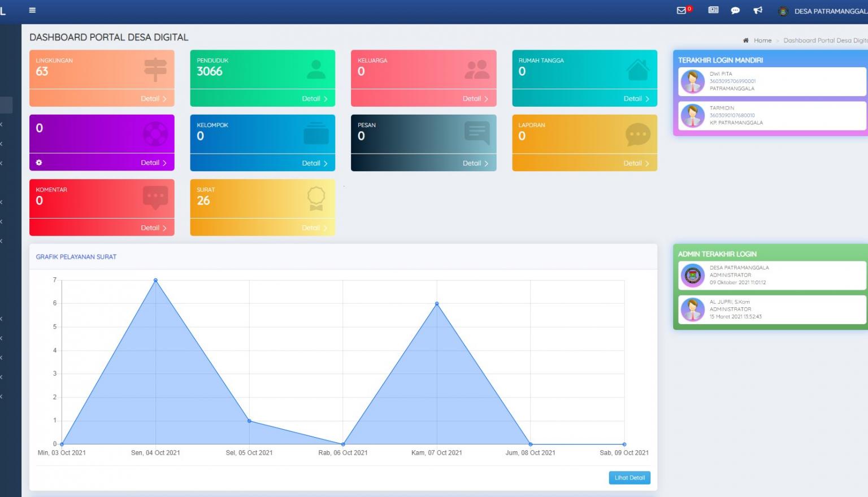This screenshot has width=868, height=497.
Task: Expand Detail chevron on Kelompok card
Action: pos(325,163)
